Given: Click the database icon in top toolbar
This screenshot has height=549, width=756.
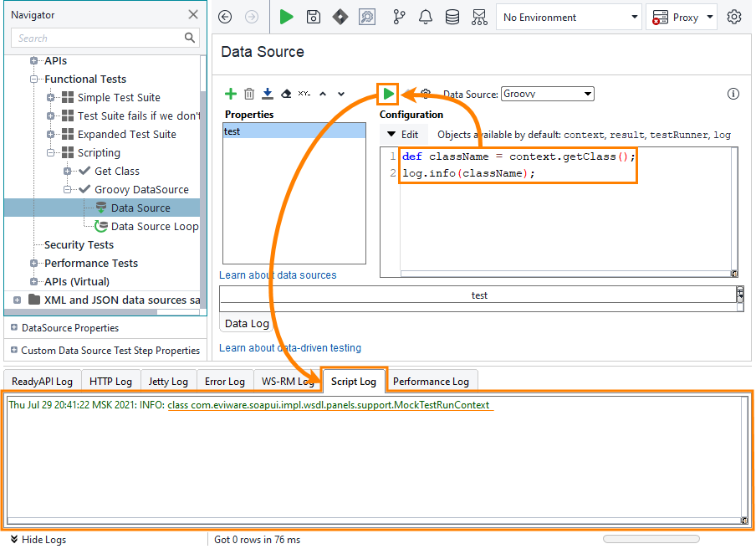Looking at the screenshot, I should point(452,17).
